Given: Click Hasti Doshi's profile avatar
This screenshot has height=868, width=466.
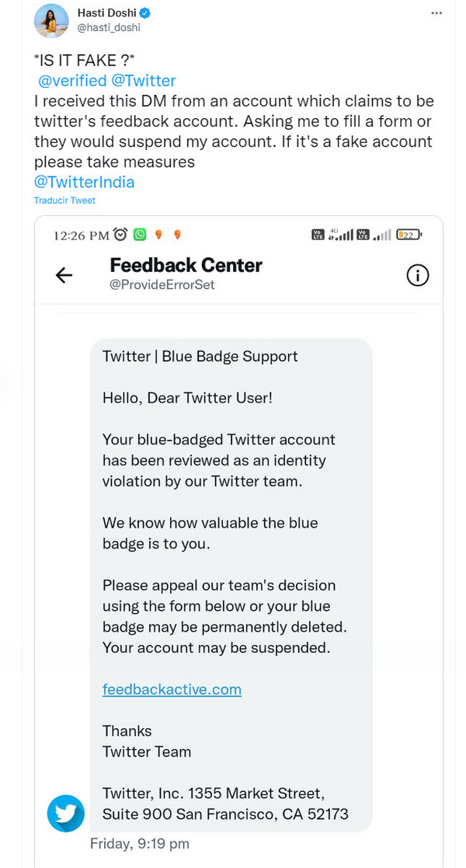Looking at the screenshot, I should click(51, 20).
